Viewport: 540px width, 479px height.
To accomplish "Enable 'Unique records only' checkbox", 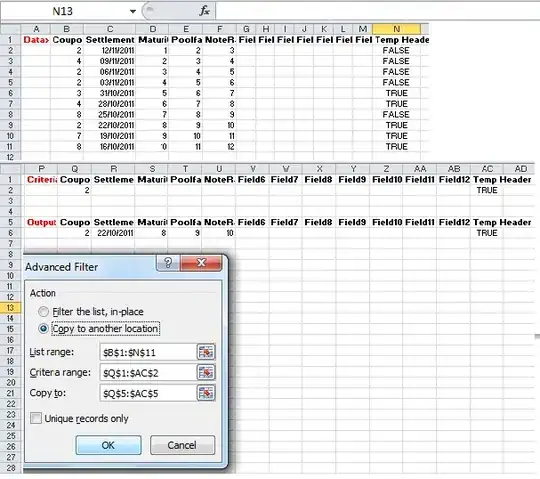I will [35, 418].
